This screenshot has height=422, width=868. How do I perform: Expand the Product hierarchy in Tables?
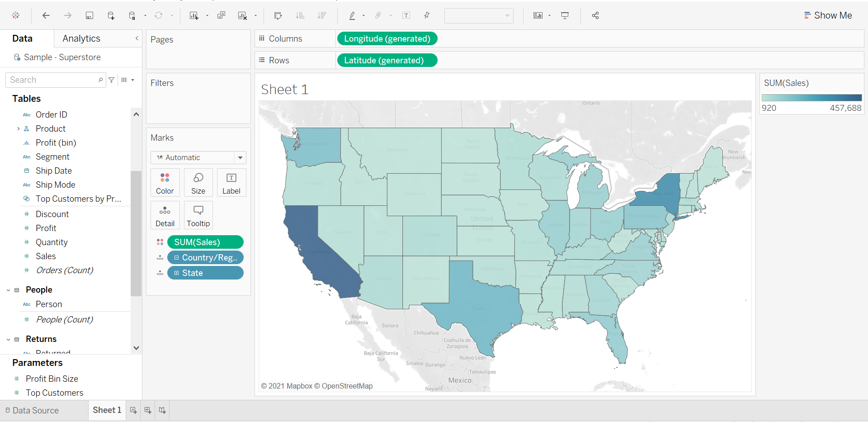tap(18, 129)
